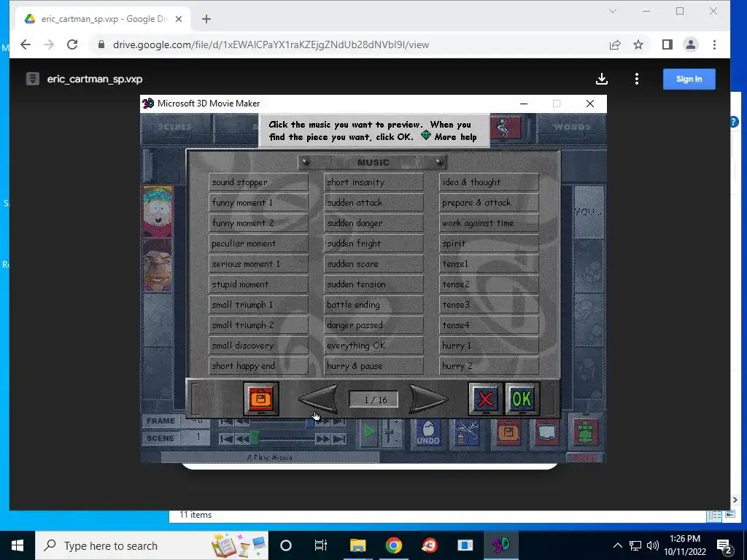
Task: Open Windows Start menu
Action: pos(18,545)
